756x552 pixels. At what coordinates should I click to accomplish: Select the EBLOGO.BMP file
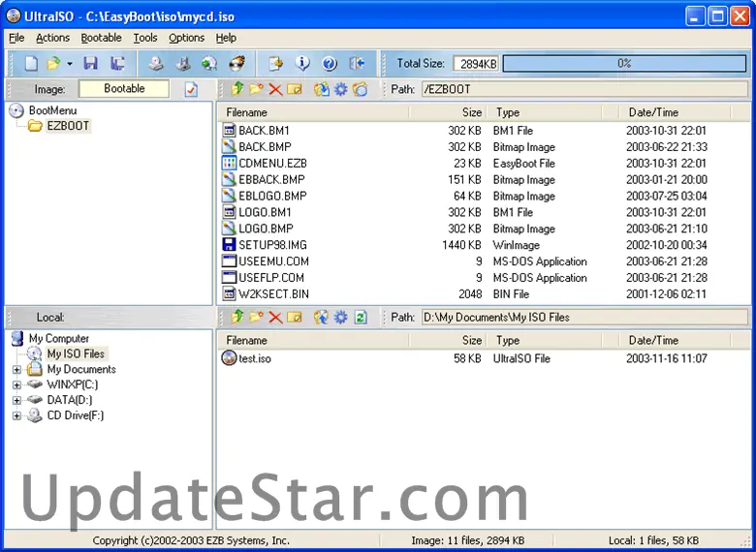tap(273, 196)
